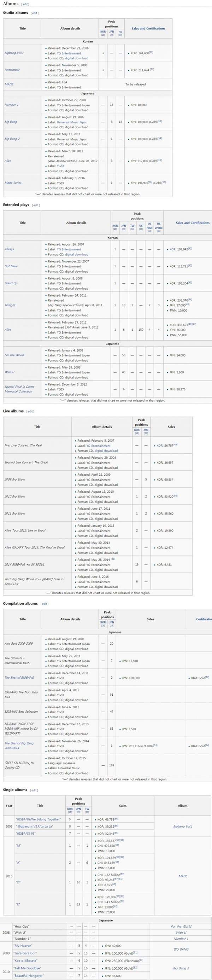Edit the Live albums section
The width and height of the screenshot is (212, 980).
click(30, 411)
